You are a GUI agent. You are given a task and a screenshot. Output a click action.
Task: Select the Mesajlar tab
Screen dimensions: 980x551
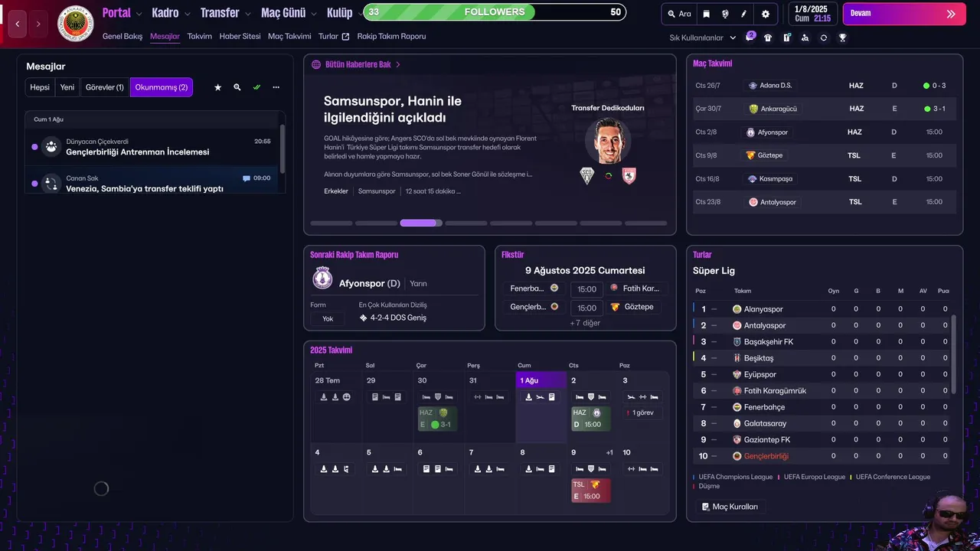coord(165,36)
